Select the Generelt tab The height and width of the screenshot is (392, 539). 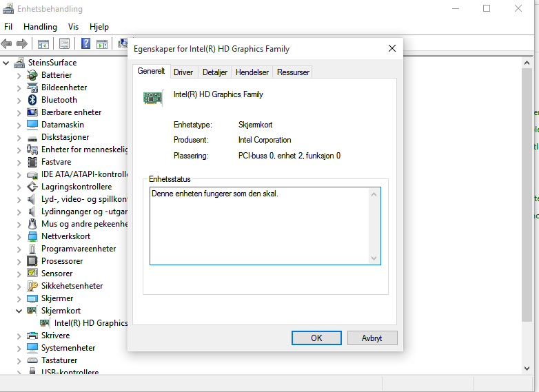click(151, 71)
